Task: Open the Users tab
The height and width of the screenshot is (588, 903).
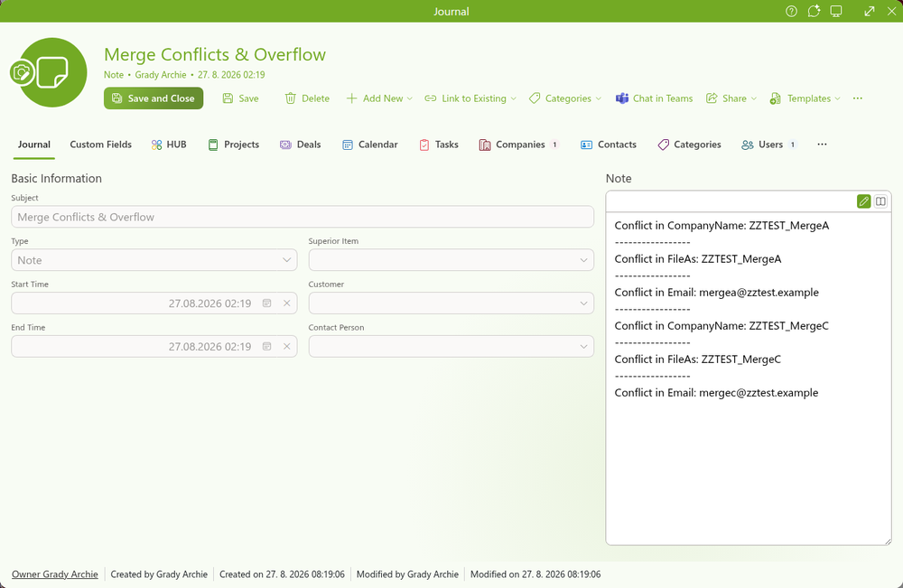Action: click(768, 145)
